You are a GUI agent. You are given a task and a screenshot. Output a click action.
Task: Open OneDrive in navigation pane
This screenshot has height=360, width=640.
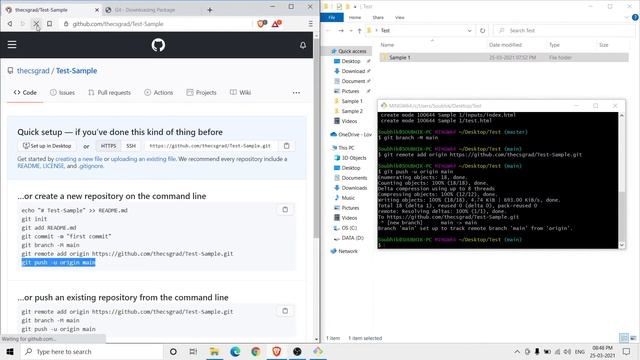pyautogui.click(x=351, y=134)
